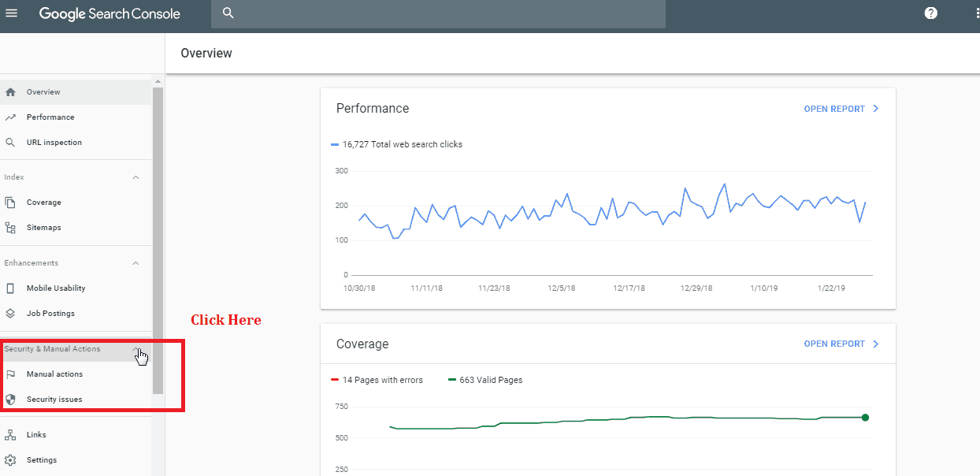The height and width of the screenshot is (476, 980).
Task: Click the URL inspection magnifier icon
Action: [x=10, y=143]
